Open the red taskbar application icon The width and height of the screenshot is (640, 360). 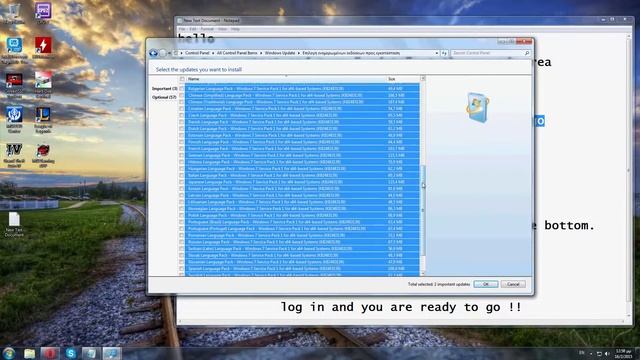[x=49, y=353]
